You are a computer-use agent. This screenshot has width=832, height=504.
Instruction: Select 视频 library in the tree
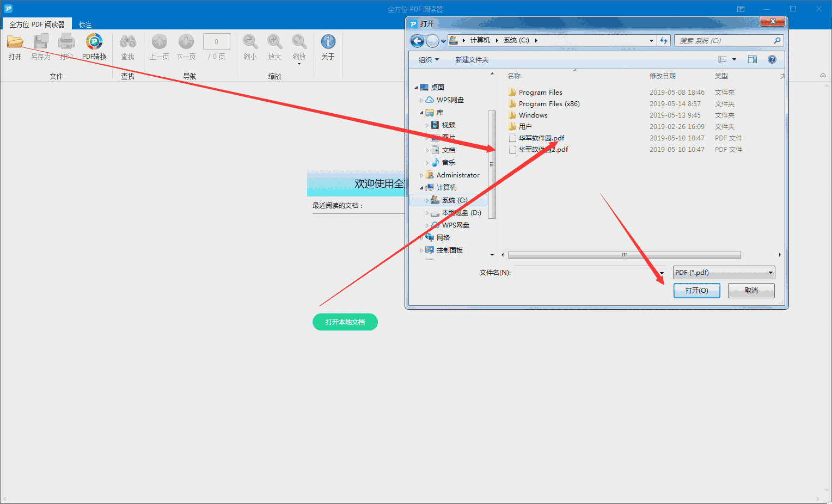coord(449,125)
